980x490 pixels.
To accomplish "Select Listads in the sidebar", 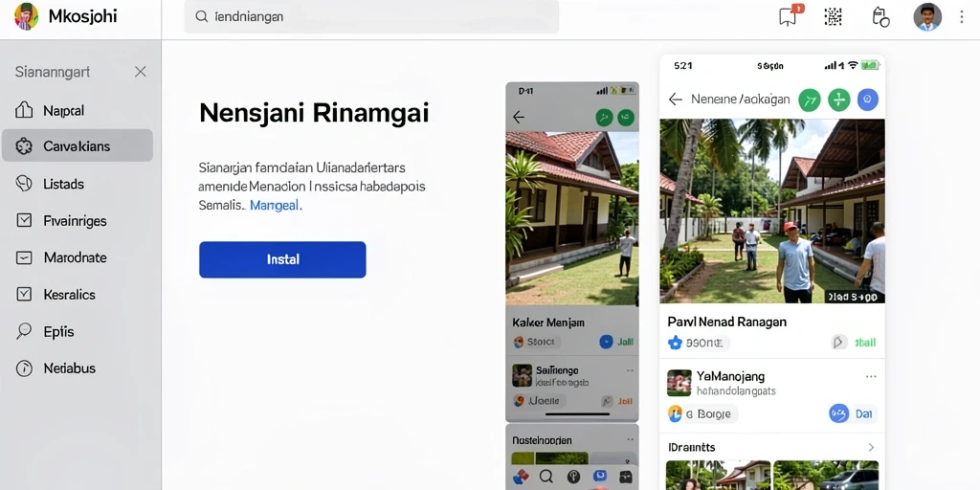I will [78, 184].
